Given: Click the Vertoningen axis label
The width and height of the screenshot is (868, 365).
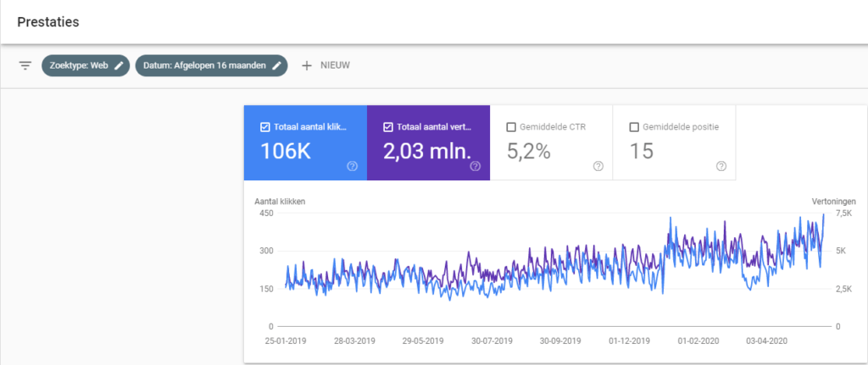Looking at the screenshot, I should pyautogui.click(x=834, y=202).
